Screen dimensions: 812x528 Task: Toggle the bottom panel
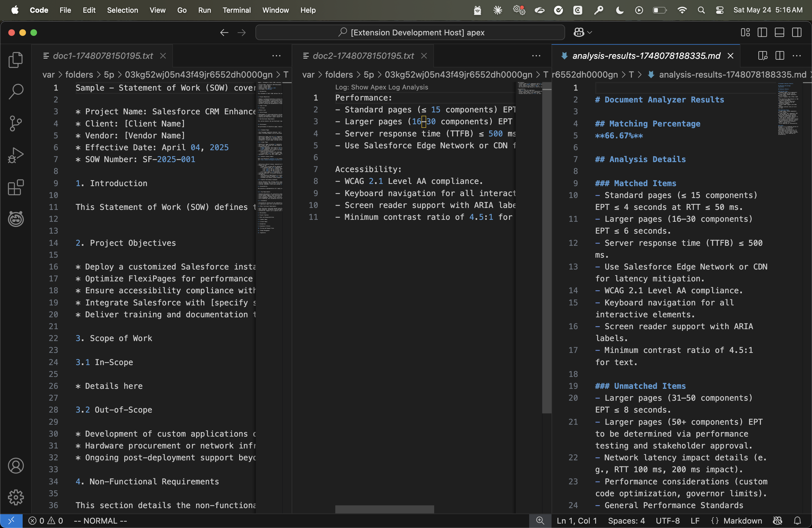click(x=779, y=32)
